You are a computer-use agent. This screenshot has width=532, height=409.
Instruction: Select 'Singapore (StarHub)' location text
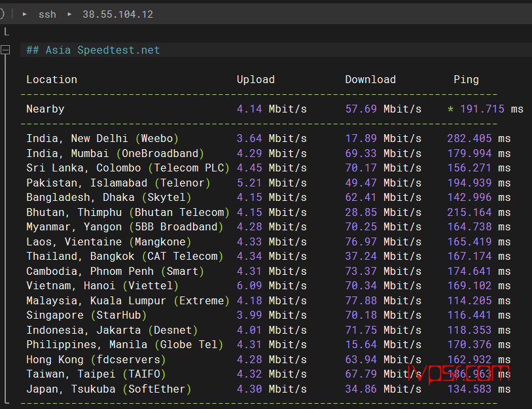86,315
